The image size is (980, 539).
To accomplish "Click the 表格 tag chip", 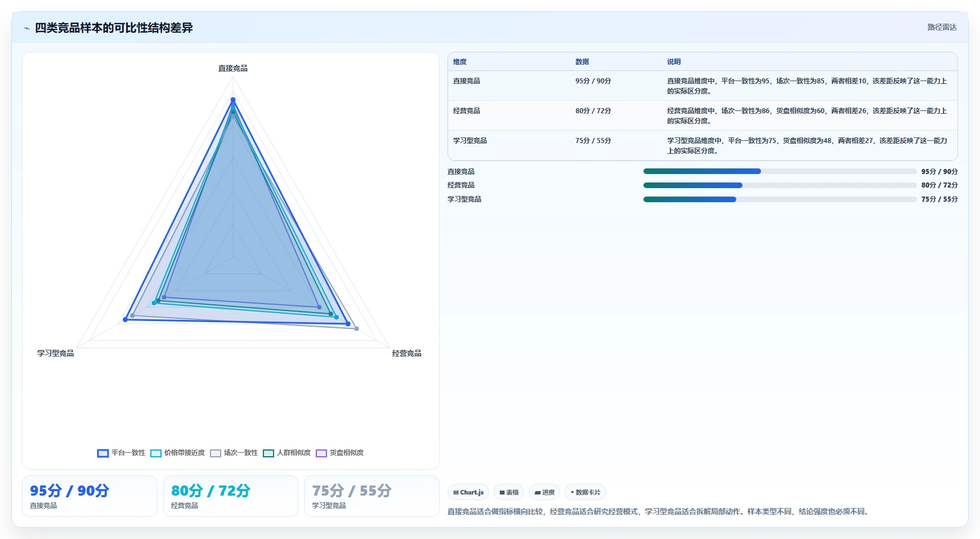I will point(509,492).
